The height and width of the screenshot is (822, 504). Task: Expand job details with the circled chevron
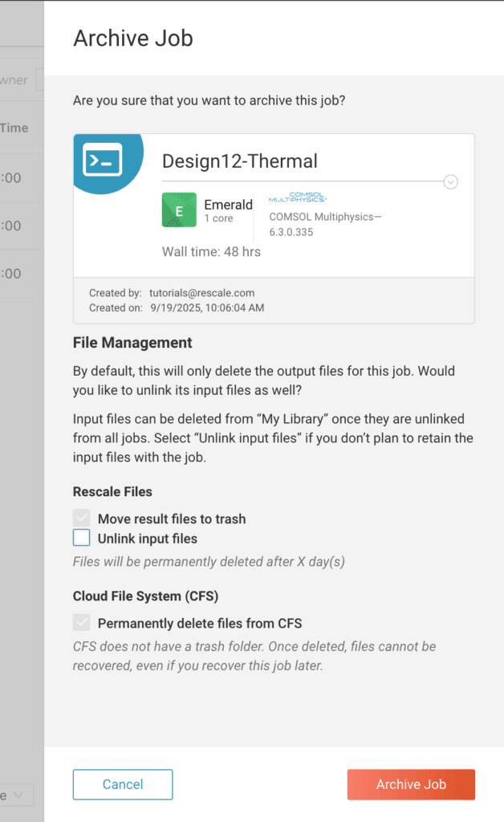coord(450,182)
